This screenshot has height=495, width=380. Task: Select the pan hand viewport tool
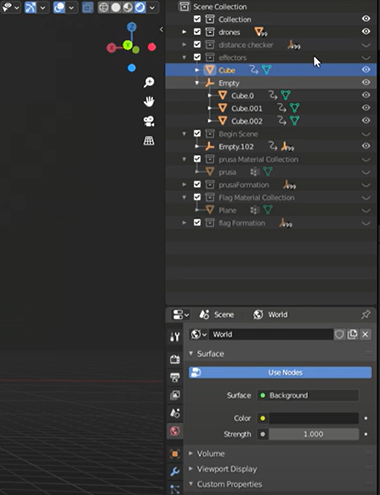(149, 101)
